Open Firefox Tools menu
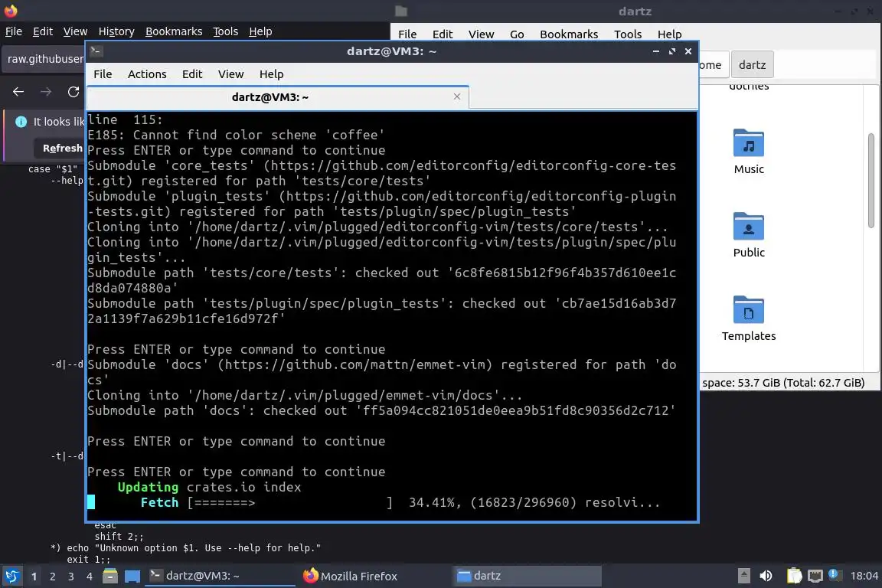Screen dimensions: 882x588 [226, 31]
